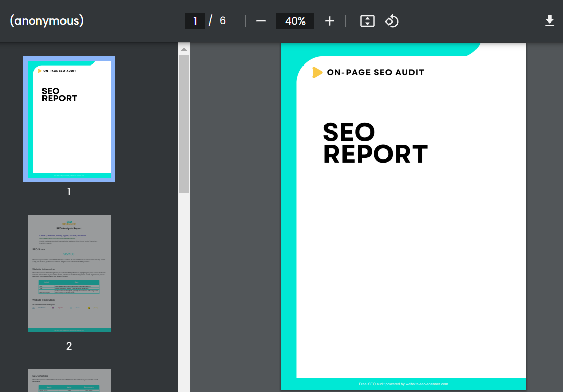Open page 3 thumbnail SEO Analysis
The width and height of the screenshot is (563, 392).
[x=69, y=381]
